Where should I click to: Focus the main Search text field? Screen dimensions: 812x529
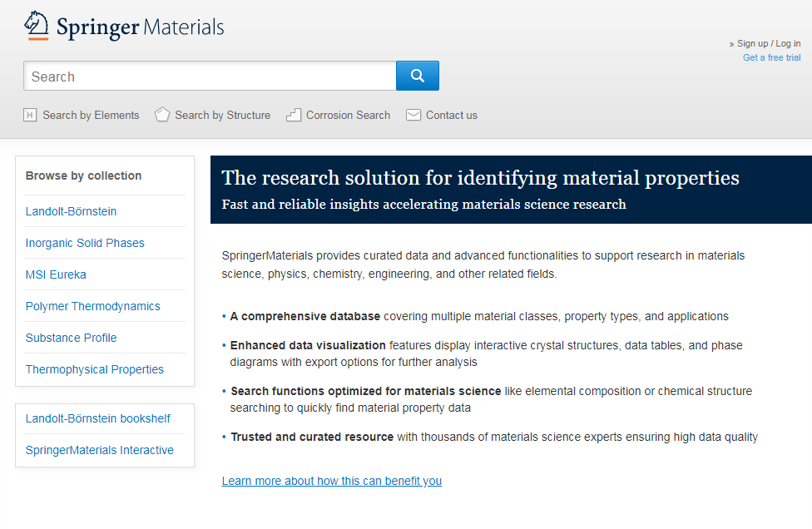[210, 76]
